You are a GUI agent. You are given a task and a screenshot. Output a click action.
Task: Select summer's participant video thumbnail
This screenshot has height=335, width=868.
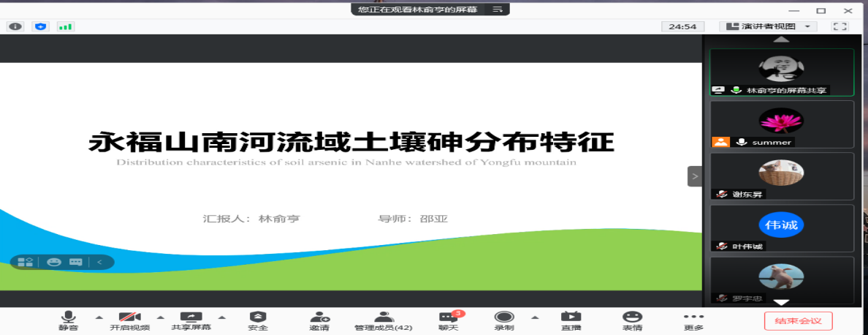[781, 124]
